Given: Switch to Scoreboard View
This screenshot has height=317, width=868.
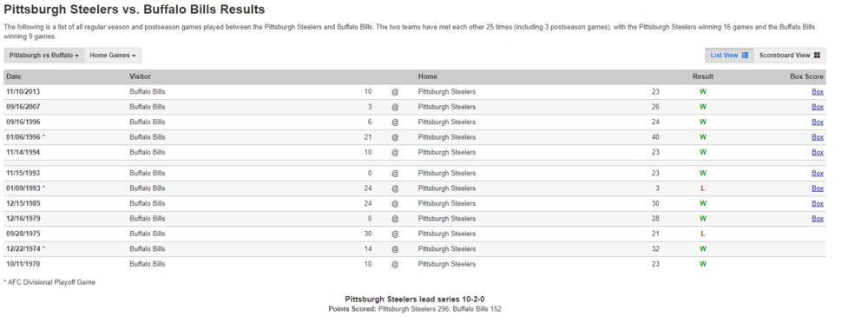Looking at the screenshot, I should pyautogui.click(x=789, y=56).
